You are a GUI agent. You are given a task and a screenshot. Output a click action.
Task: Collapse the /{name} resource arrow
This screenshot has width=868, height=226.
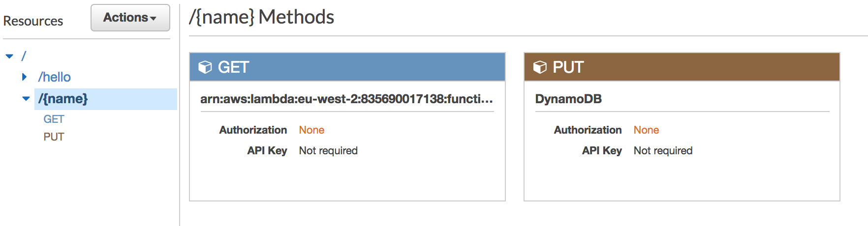[26, 99]
